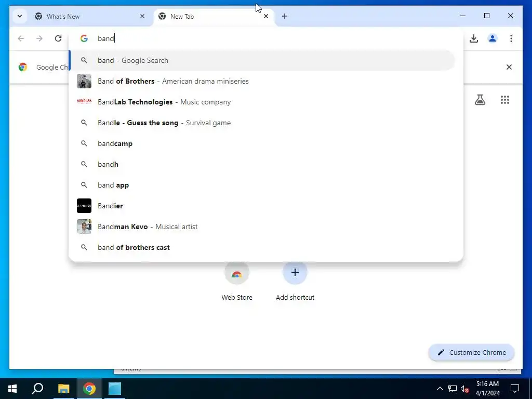Open the Chrome Labs flask icon
The height and width of the screenshot is (399, 532).
coord(480,100)
